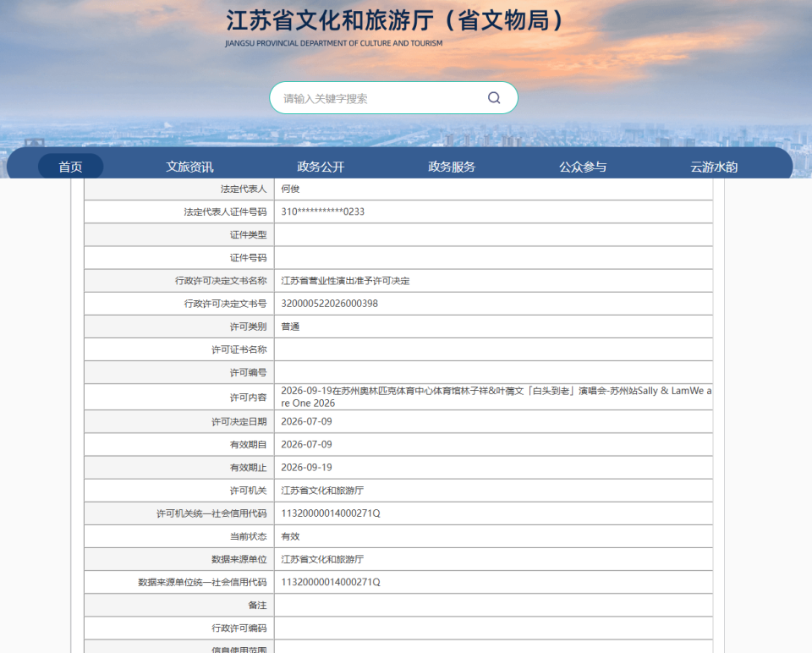The width and height of the screenshot is (812, 653).
Task: Click the English department name subtitle
Action: (334, 43)
